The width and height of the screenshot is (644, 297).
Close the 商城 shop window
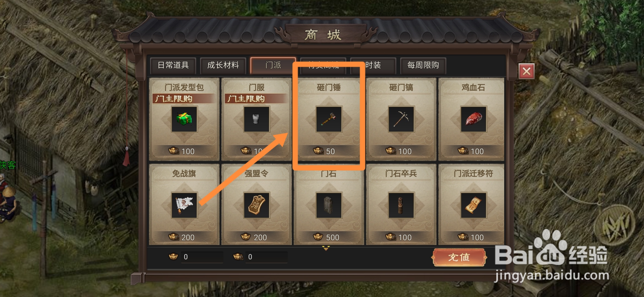(x=526, y=71)
